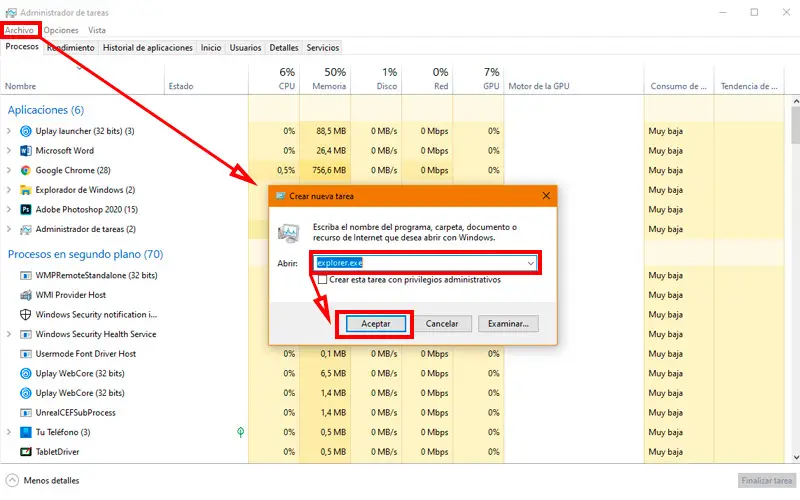Screen dimensions: 800x500
Task: Expand the Tu Teléfono (3) group
Action: point(9,432)
